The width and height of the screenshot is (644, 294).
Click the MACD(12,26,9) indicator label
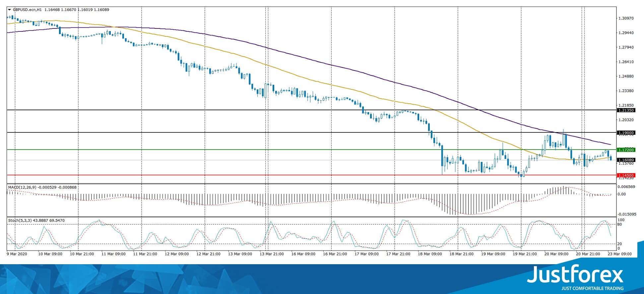[42, 187]
